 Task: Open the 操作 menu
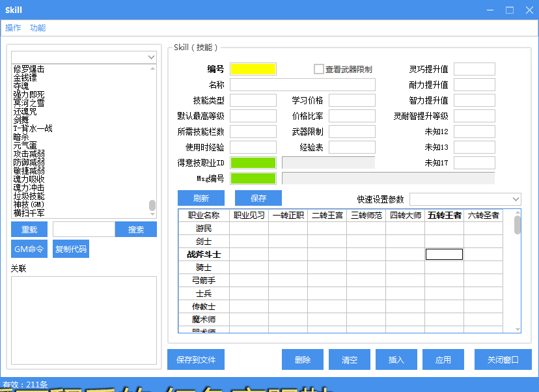(x=13, y=28)
